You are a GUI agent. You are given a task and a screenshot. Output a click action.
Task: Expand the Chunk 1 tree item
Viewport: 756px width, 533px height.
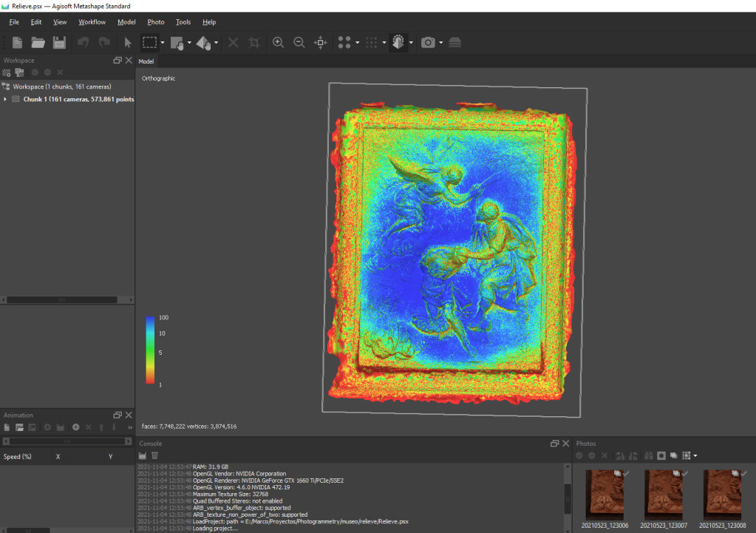pyautogui.click(x=5, y=99)
